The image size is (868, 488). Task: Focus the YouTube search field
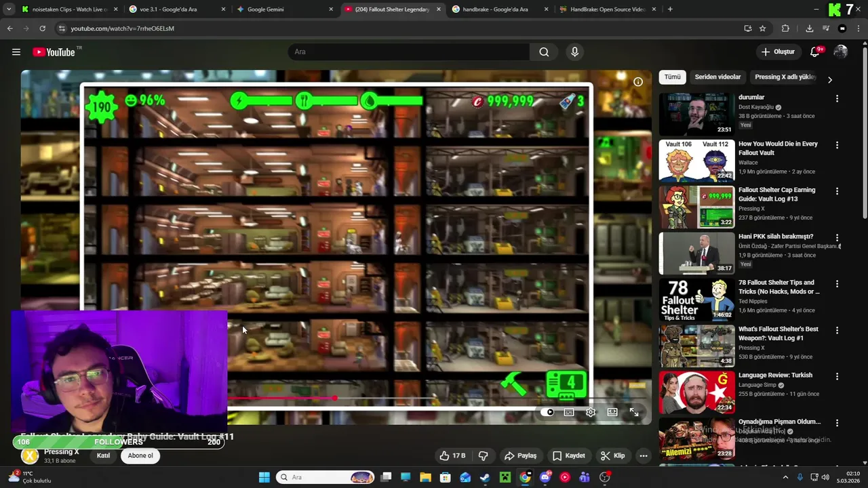click(410, 52)
